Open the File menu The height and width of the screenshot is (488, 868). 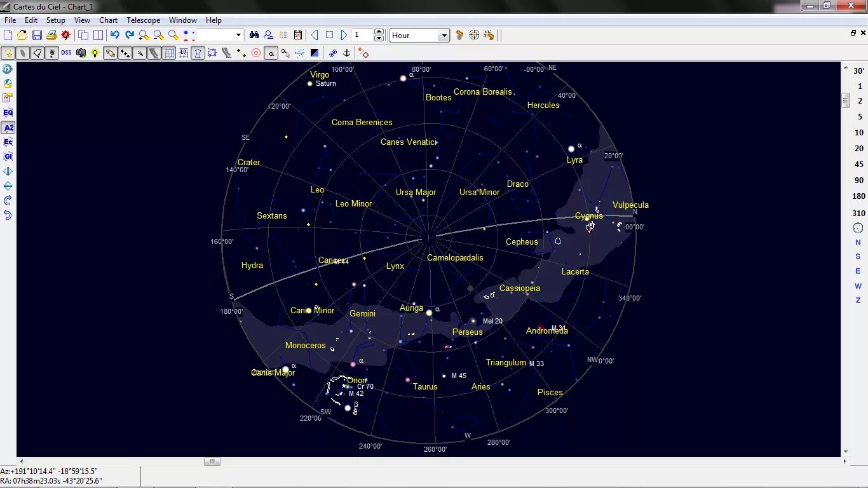click(x=10, y=20)
